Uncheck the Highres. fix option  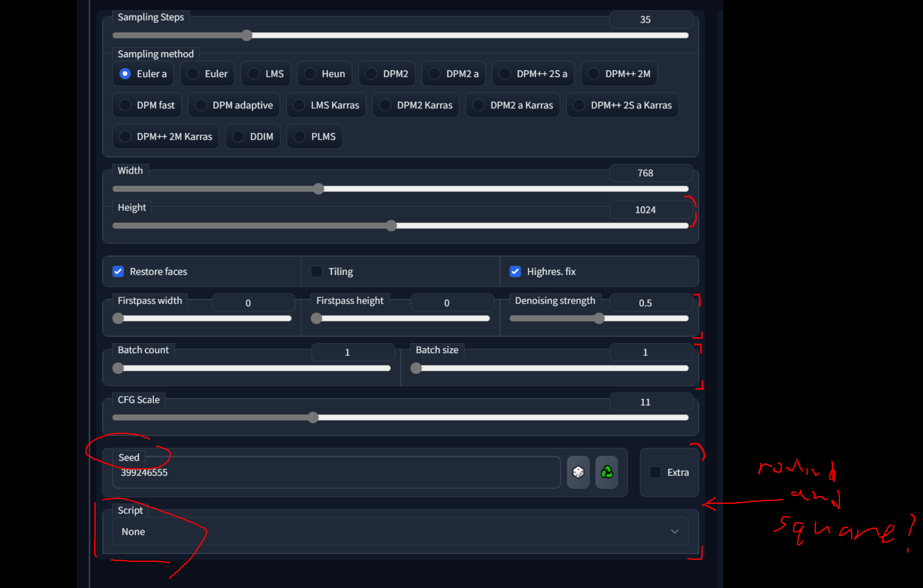515,271
